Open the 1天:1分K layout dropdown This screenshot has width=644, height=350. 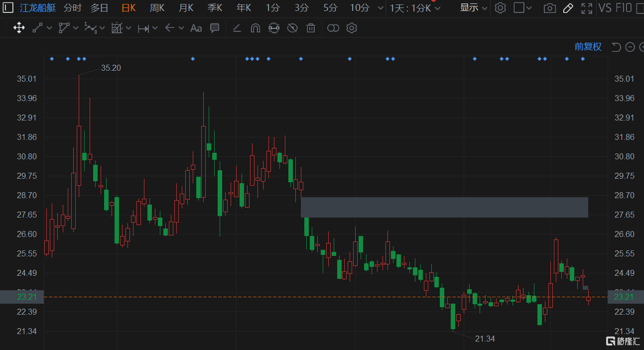tap(415, 7)
